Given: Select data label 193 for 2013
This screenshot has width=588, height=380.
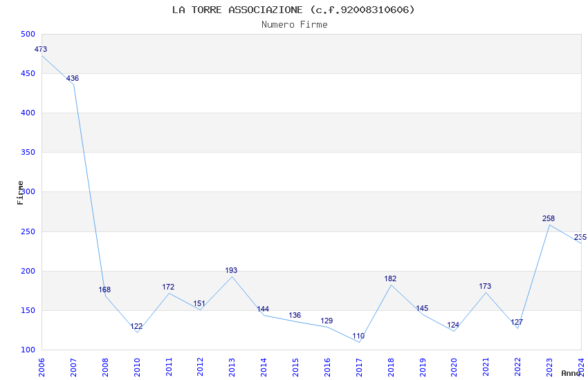Looking at the screenshot, I should 231,270.
